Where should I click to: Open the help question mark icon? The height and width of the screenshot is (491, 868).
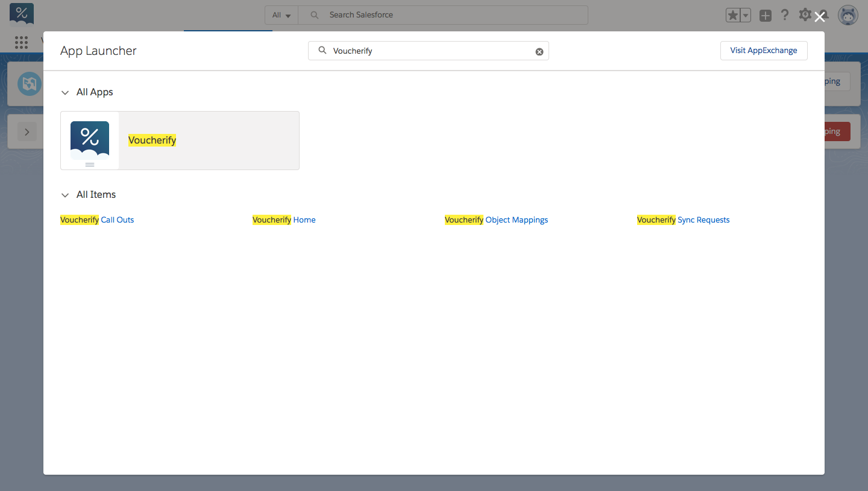pyautogui.click(x=785, y=15)
